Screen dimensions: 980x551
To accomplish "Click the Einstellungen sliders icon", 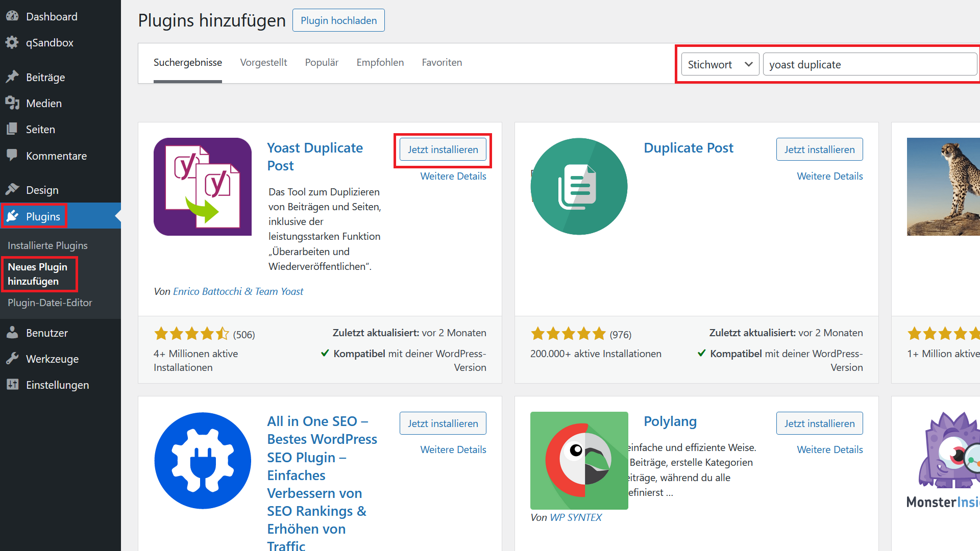I will pos(12,385).
